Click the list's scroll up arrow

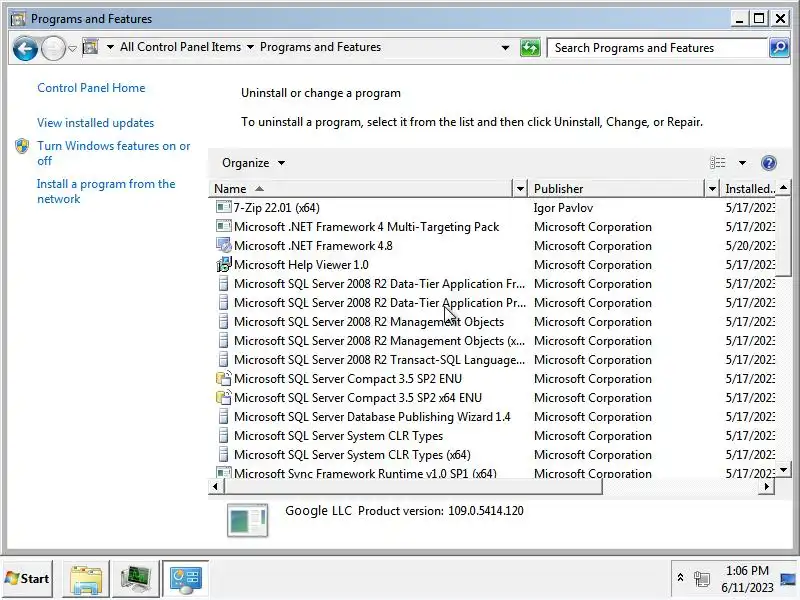tap(784, 188)
